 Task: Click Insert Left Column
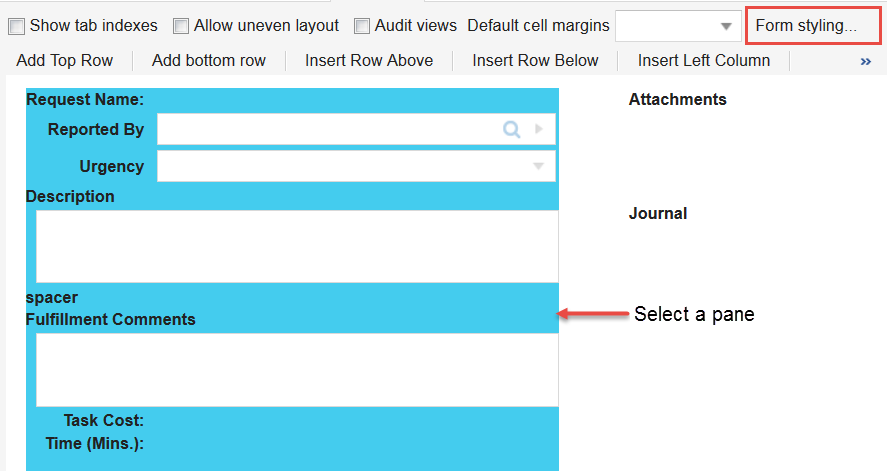[704, 61]
